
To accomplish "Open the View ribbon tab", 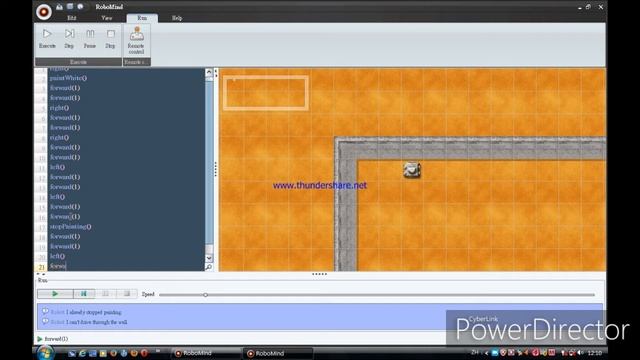I will 107,18.
